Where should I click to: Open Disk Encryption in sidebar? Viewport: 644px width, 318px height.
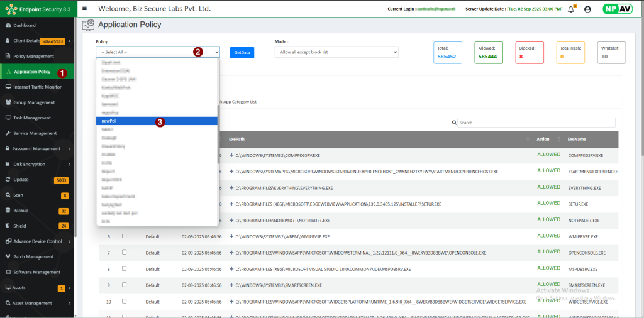pos(29,164)
